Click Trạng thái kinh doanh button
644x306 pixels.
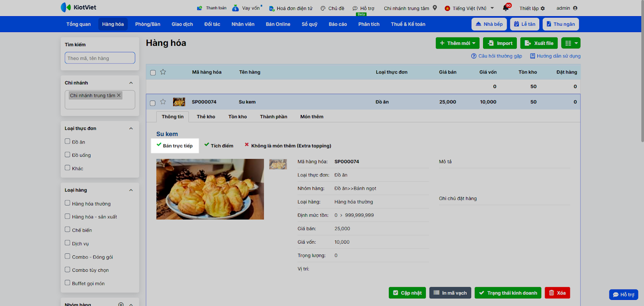click(x=508, y=293)
